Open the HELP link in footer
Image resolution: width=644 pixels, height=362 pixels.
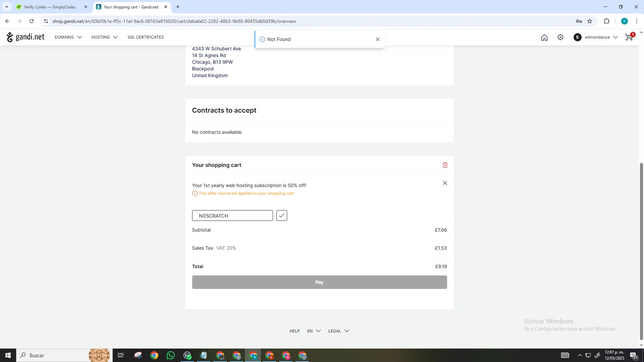(295, 331)
